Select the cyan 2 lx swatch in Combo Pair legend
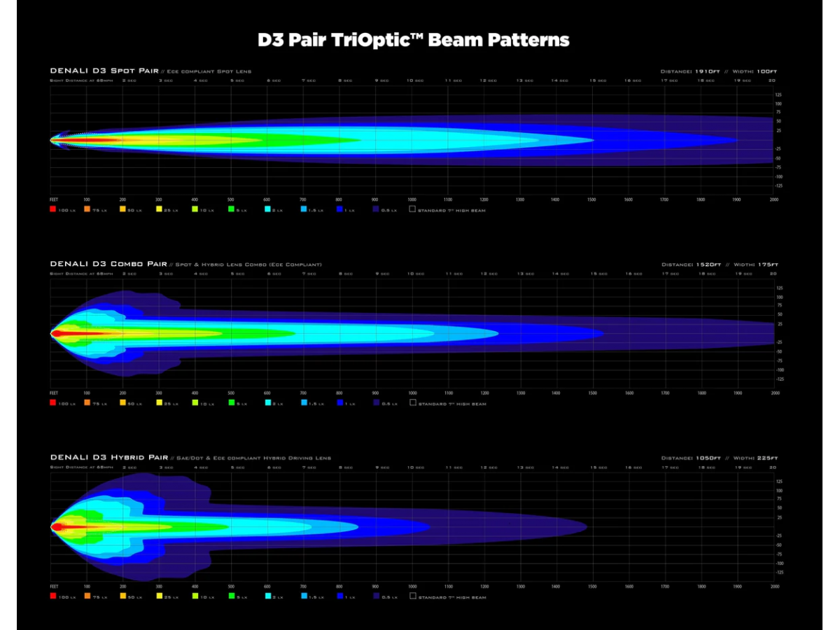 point(267,403)
